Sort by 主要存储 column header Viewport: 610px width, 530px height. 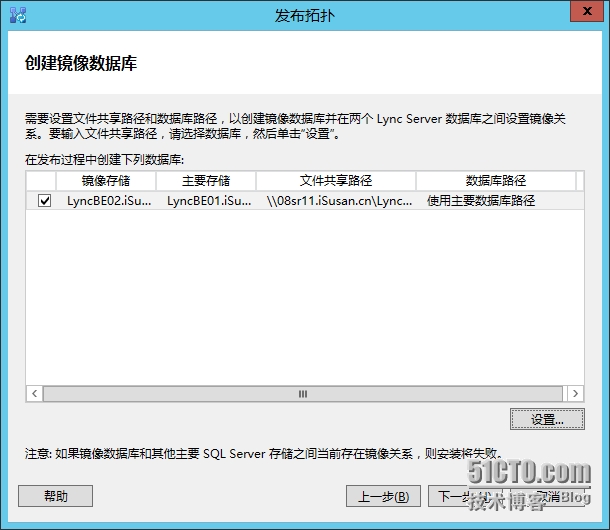click(206, 181)
